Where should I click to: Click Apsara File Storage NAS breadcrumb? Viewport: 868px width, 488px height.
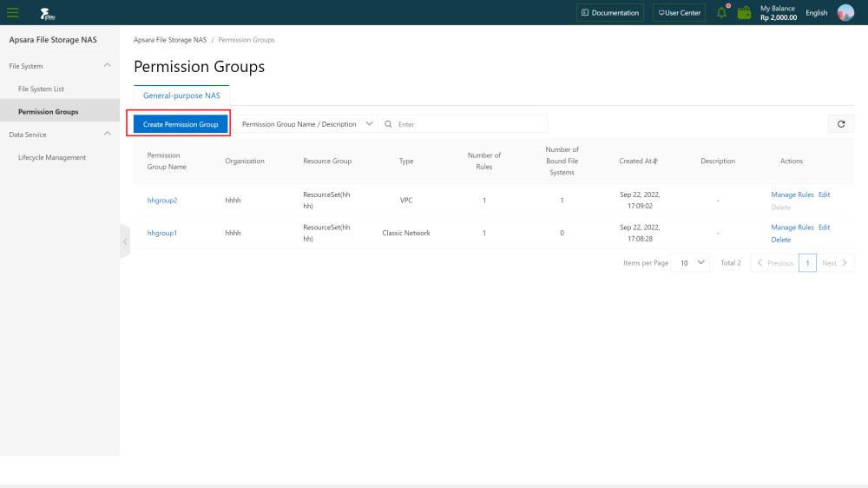tap(170, 40)
